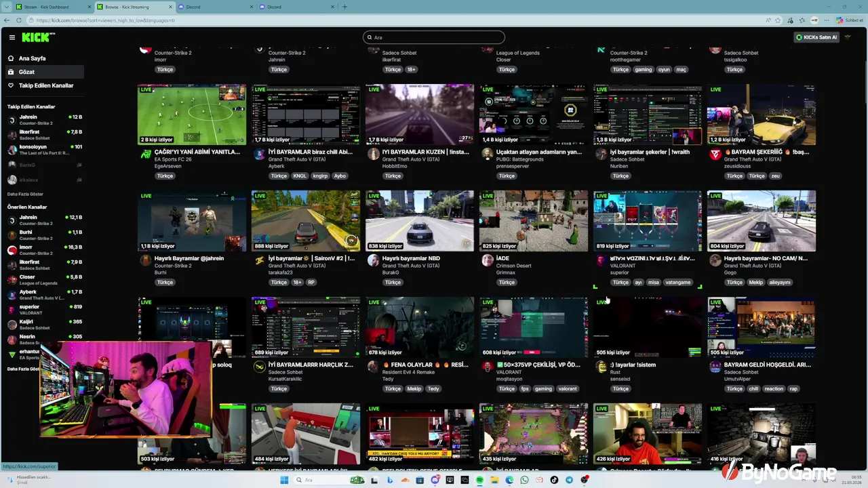Click the KICKs Satın Al button
The height and width of the screenshot is (488, 868).
[816, 37]
